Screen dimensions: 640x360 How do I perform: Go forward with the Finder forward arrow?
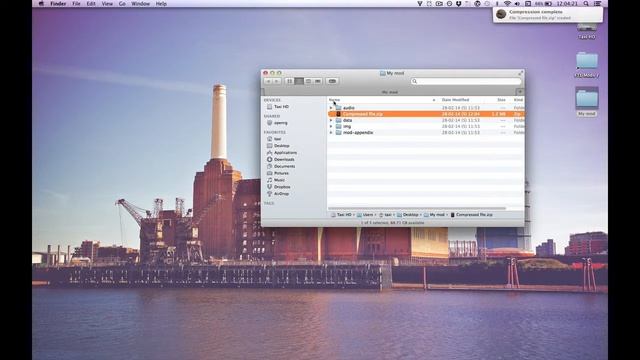coord(277,81)
